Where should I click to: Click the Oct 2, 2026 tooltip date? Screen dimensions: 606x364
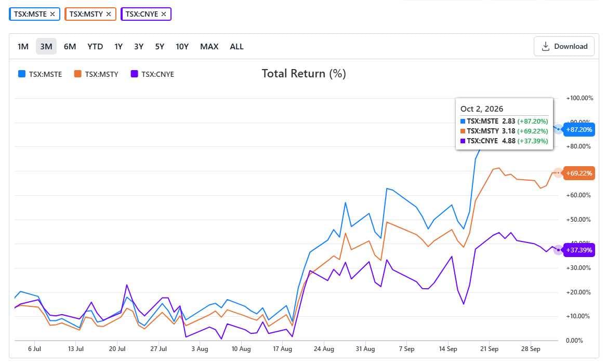[482, 109]
